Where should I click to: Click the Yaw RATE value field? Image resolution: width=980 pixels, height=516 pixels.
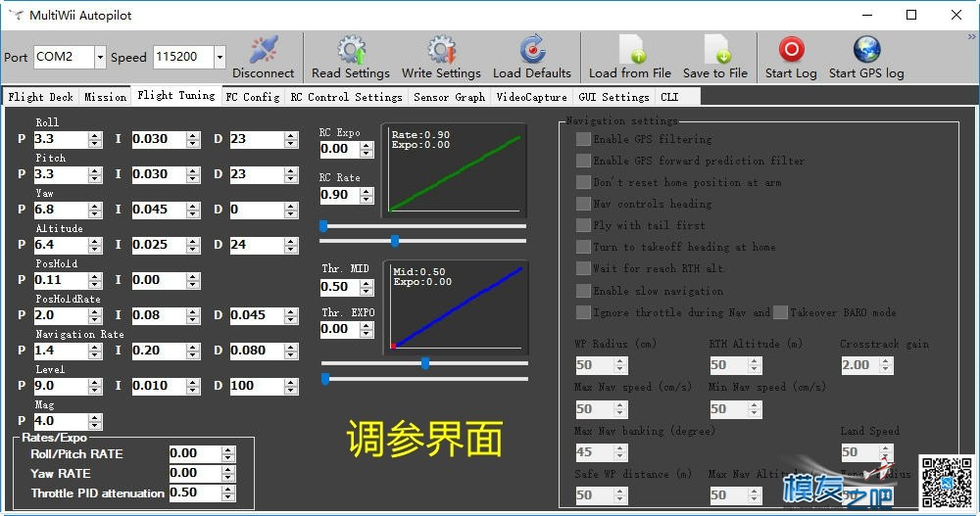pyautogui.click(x=195, y=474)
